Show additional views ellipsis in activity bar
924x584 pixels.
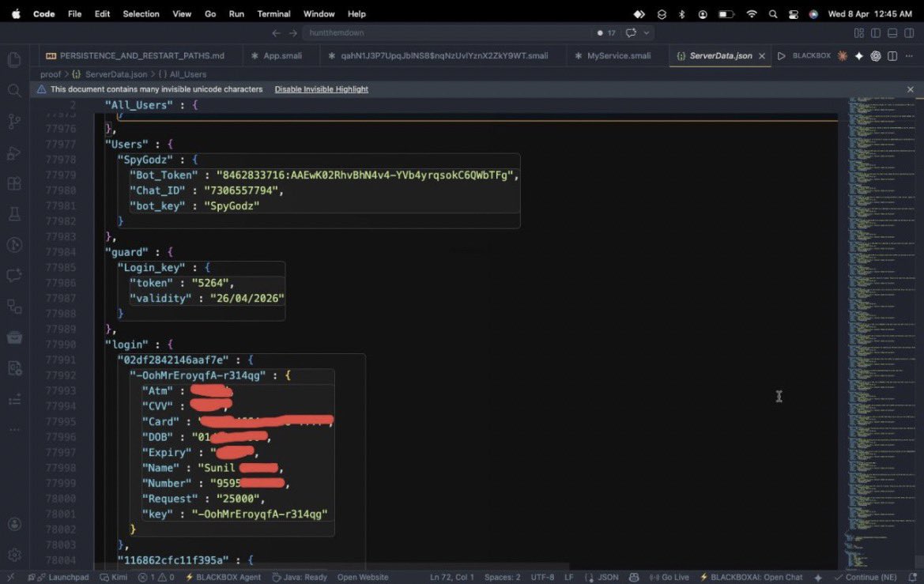click(14, 430)
